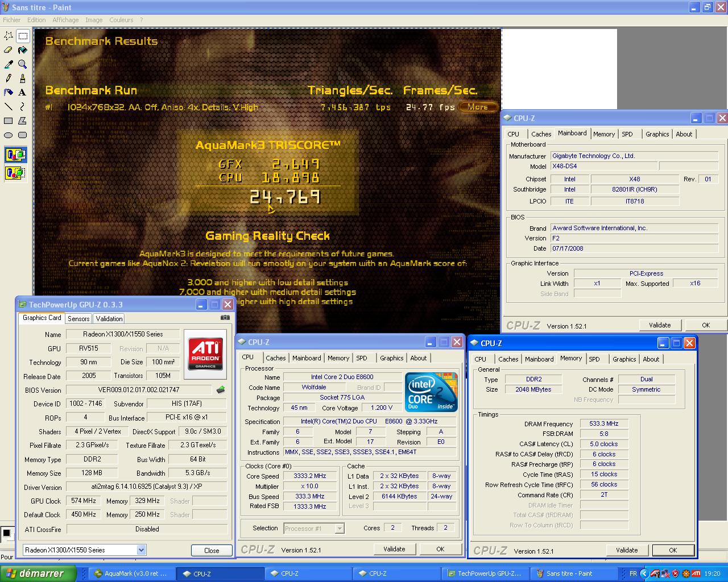Choose the Curve tool in Paint

pyautogui.click(x=22, y=106)
